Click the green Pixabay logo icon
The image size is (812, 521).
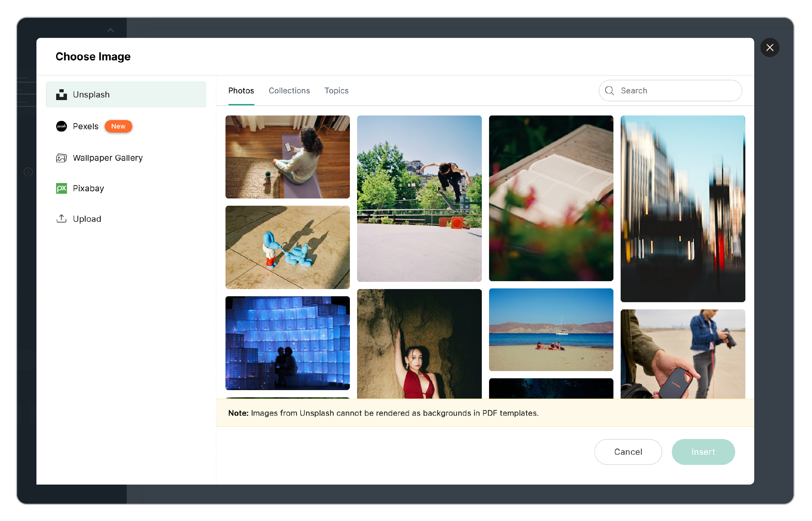coord(61,188)
